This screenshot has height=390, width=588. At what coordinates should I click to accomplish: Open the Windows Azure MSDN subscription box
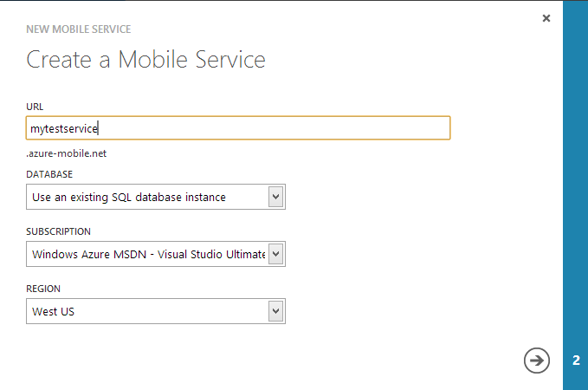(x=145, y=254)
